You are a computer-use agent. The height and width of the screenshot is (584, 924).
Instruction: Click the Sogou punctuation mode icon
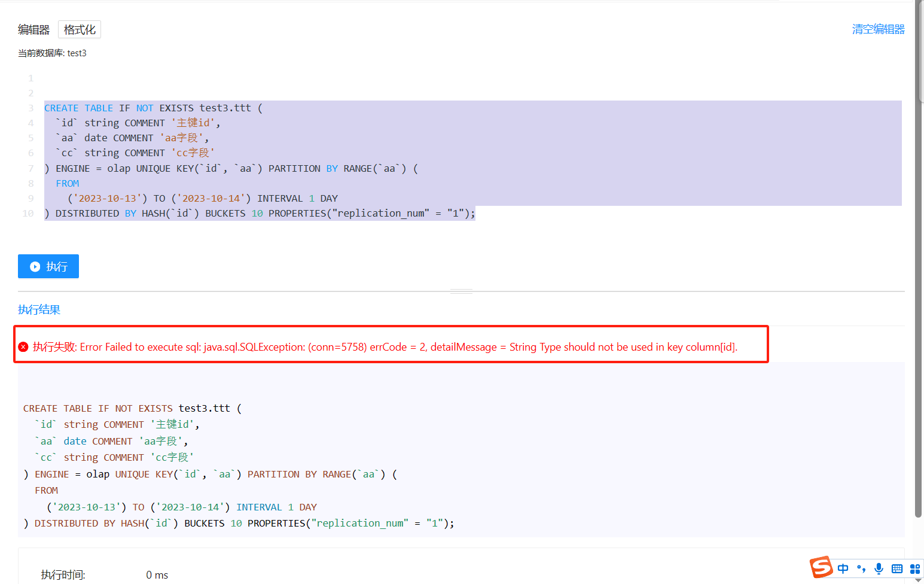pyautogui.click(x=861, y=568)
